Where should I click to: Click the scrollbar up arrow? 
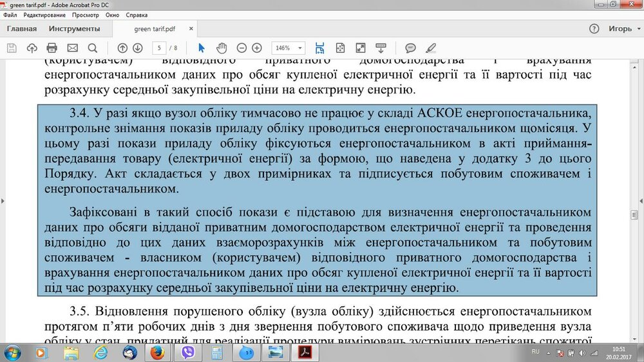pyautogui.click(x=634, y=66)
